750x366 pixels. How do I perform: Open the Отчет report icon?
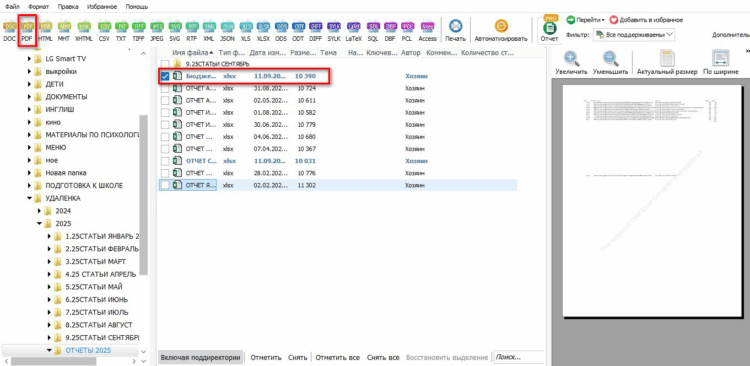(551, 28)
